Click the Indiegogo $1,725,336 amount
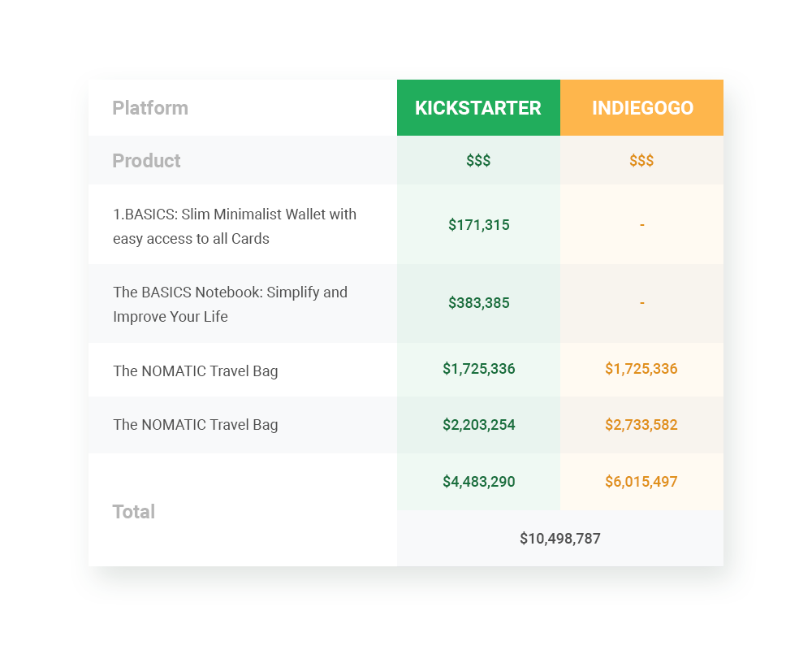Image resolution: width=812 pixels, height=650 pixels. [x=641, y=369]
